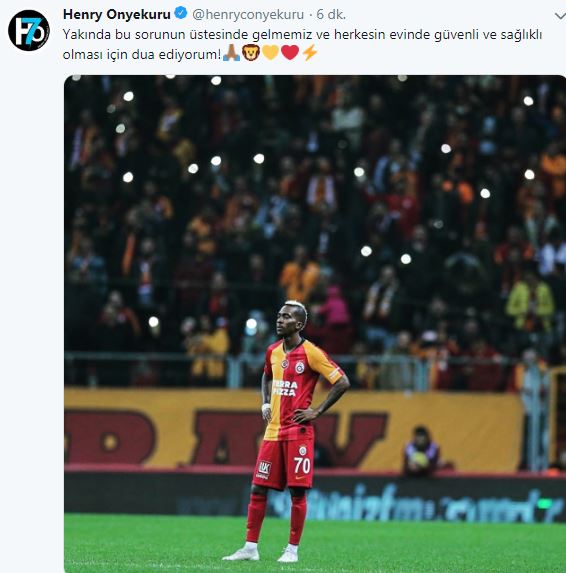This screenshot has width=566, height=573.
Task: Open the attached stadium photo
Action: [x=315, y=324]
